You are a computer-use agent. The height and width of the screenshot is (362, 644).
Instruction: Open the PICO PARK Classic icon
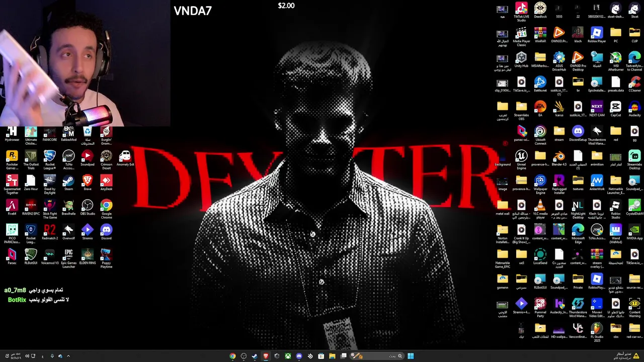tap(12, 234)
